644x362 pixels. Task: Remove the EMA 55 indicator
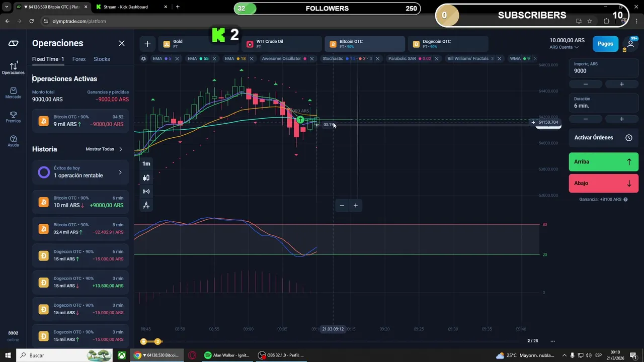[x=214, y=58]
